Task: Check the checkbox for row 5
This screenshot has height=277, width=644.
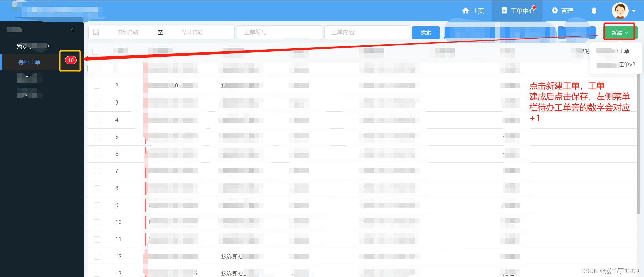Action: (97, 137)
